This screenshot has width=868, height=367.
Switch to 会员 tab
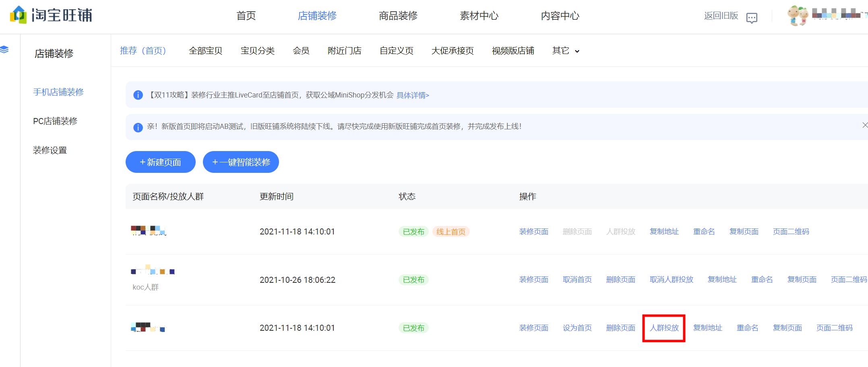tap(301, 51)
